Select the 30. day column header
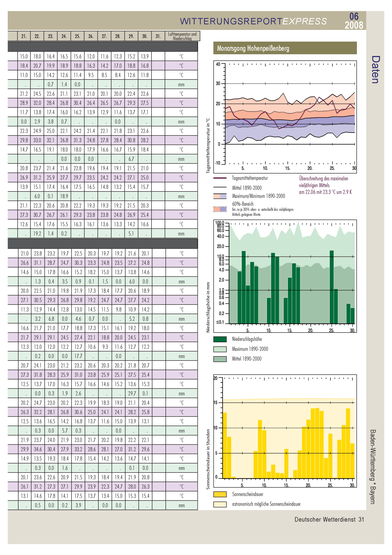The height and width of the screenshot is (555, 392). 144,36
